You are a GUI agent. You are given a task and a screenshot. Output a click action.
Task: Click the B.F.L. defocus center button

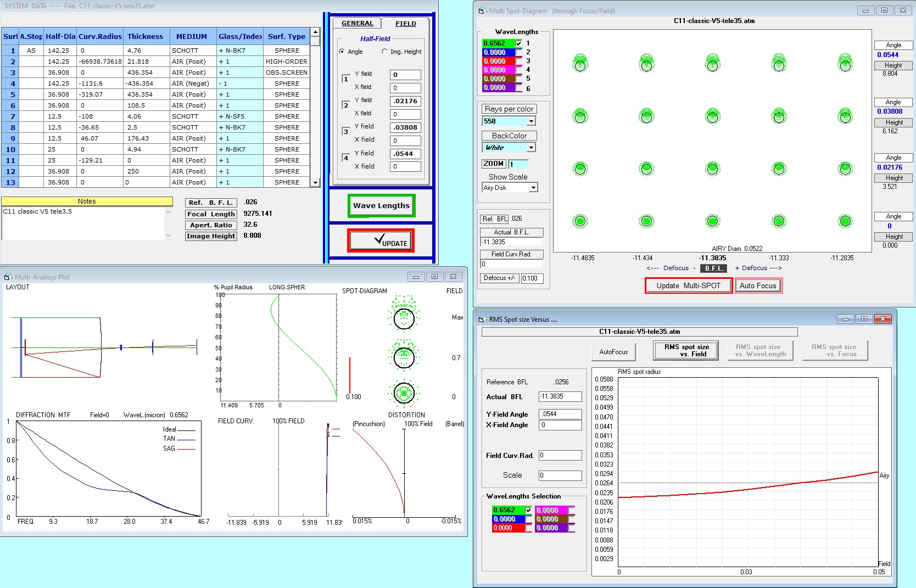[713, 268]
